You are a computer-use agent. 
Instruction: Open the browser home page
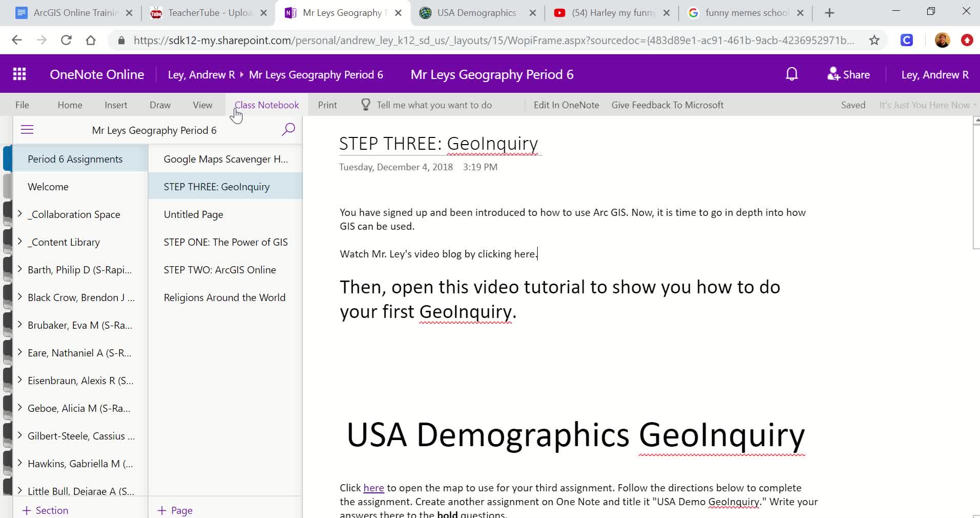point(91,40)
